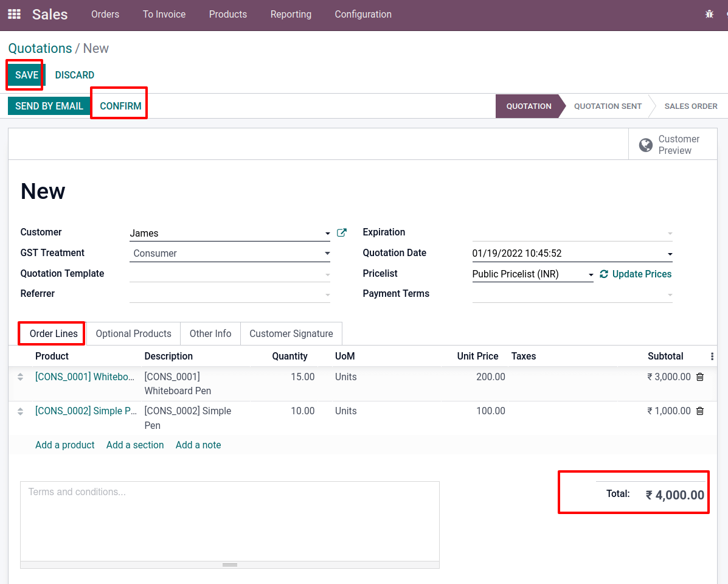Delete the Whiteboard Pen order line

pos(700,377)
